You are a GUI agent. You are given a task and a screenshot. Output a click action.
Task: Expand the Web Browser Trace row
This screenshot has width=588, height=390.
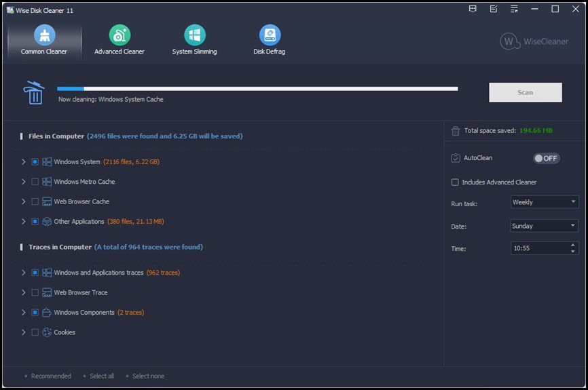click(x=23, y=292)
